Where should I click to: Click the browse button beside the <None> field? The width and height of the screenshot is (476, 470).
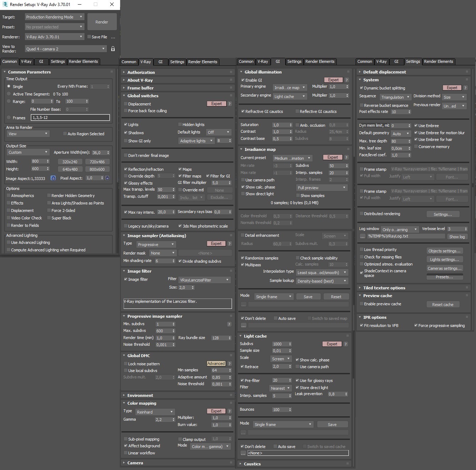point(243,453)
